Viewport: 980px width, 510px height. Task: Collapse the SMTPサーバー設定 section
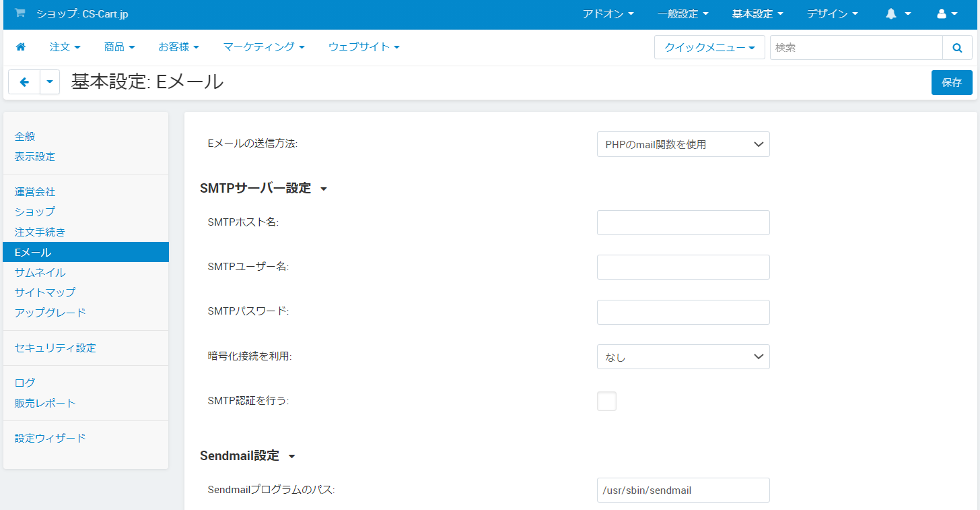(263, 188)
